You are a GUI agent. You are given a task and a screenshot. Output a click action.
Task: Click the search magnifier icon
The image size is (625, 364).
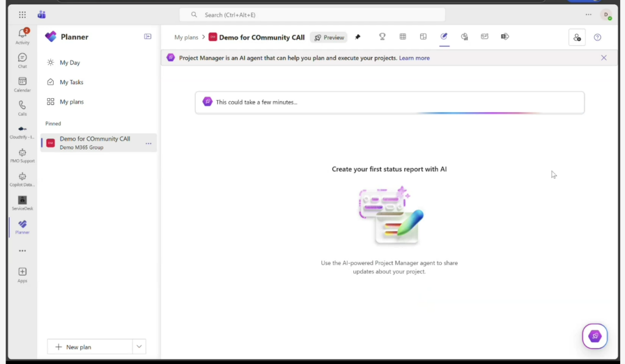click(194, 15)
